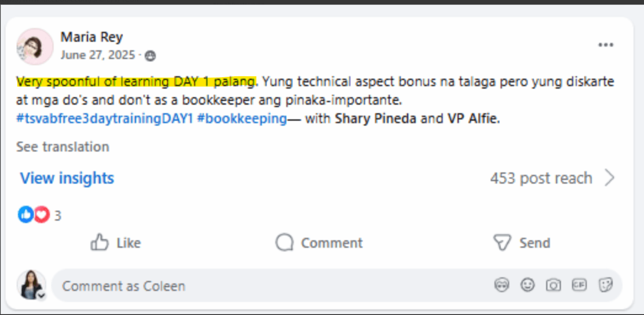Screen dimensions: 644x315
Task: Open the three-dots post options menu
Action: click(x=606, y=45)
